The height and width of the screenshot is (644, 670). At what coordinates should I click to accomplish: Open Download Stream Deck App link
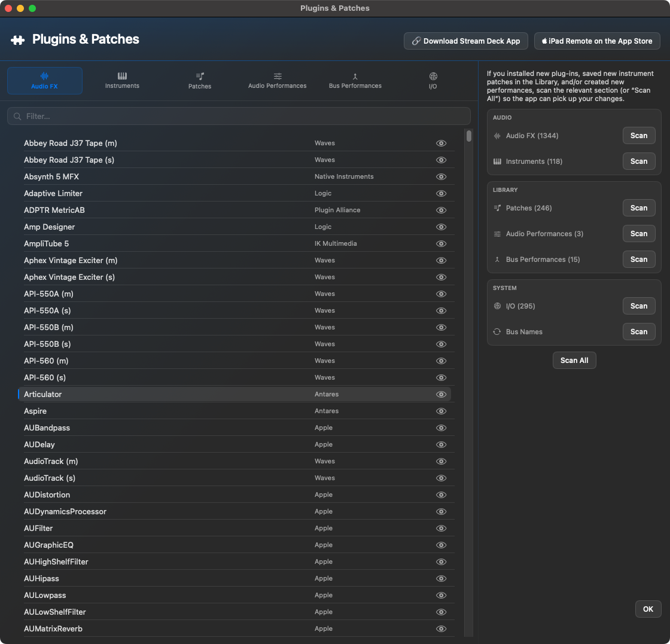(466, 41)
